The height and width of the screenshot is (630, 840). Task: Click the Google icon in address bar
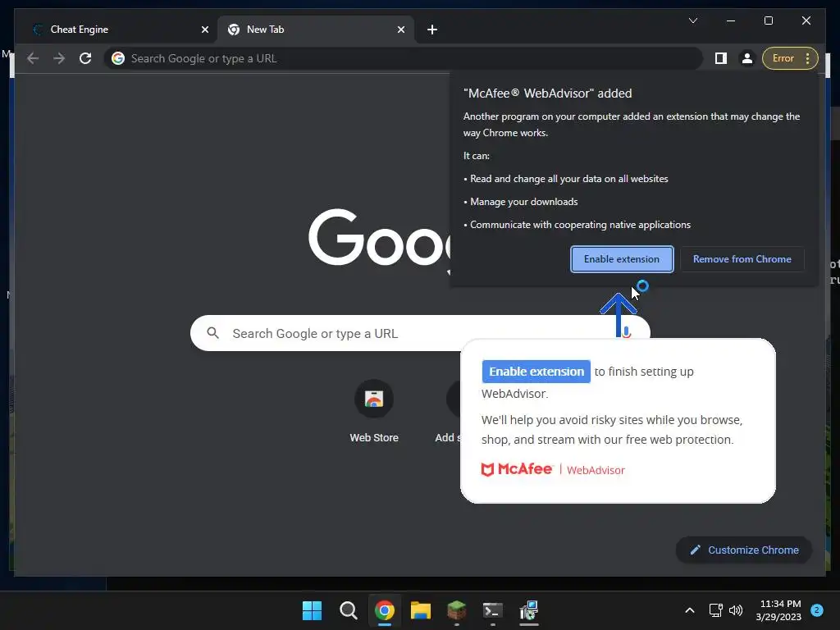click(118, 58)
